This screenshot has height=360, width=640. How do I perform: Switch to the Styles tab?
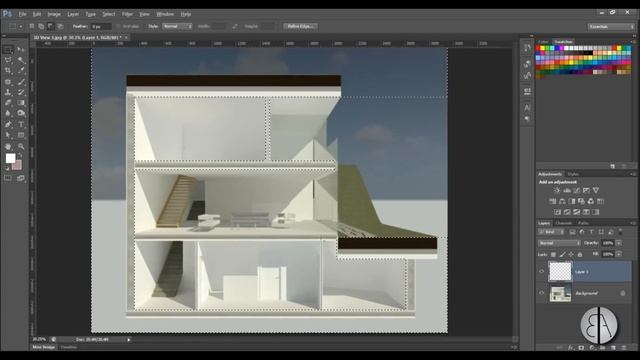click(573, 174)
